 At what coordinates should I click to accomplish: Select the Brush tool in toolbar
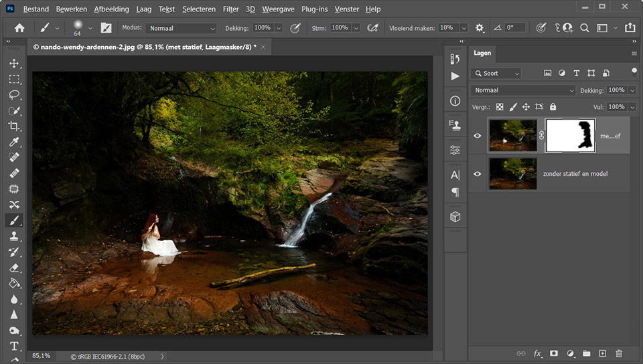[14, 220]
